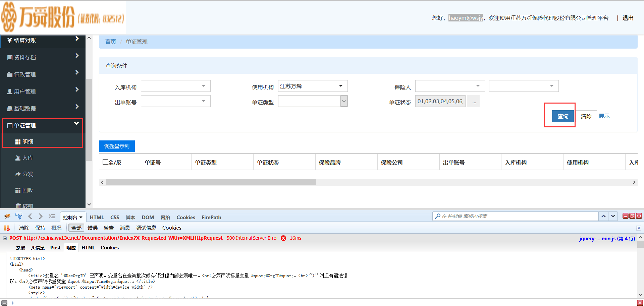Click the Firebug bug icon
This screenshot has width=644, height=306.
[x=7, y=217]
